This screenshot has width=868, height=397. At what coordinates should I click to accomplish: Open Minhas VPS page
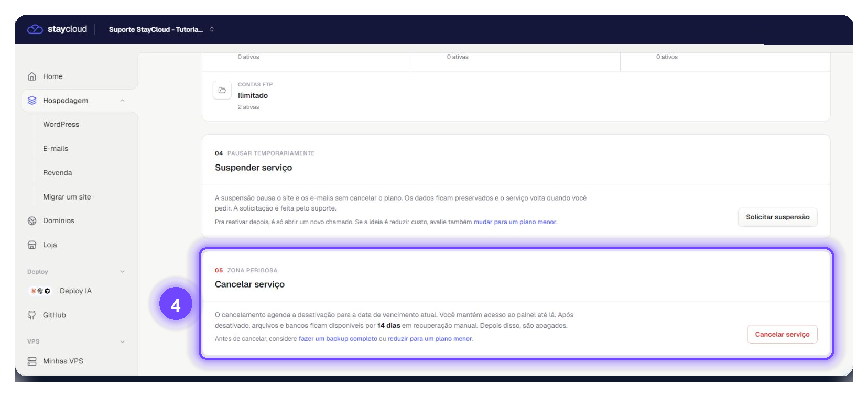click(x=63, y=361)
